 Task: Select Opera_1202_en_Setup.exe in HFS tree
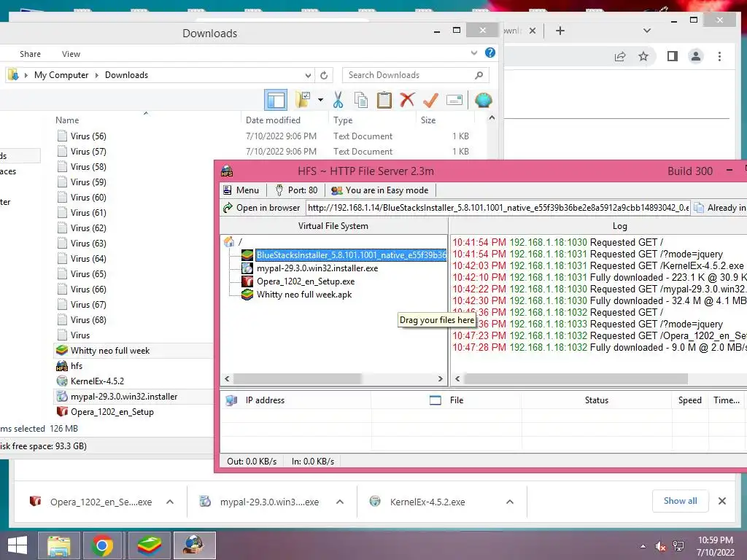click(306, 281)
